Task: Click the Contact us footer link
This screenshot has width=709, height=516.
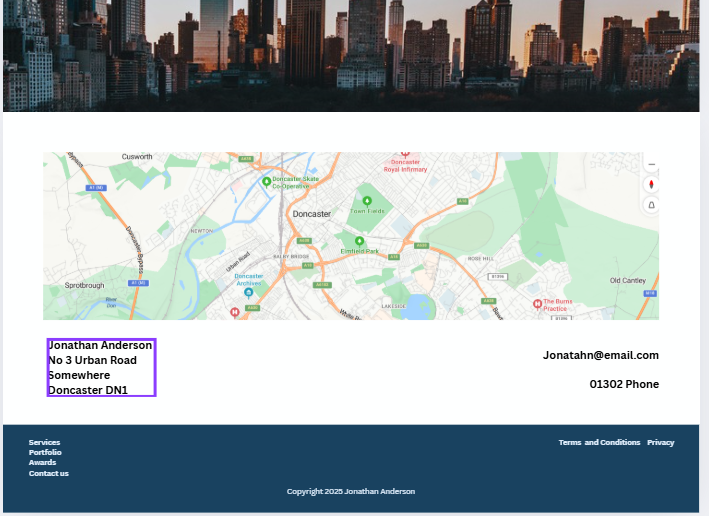Action: tap(48, 473)
